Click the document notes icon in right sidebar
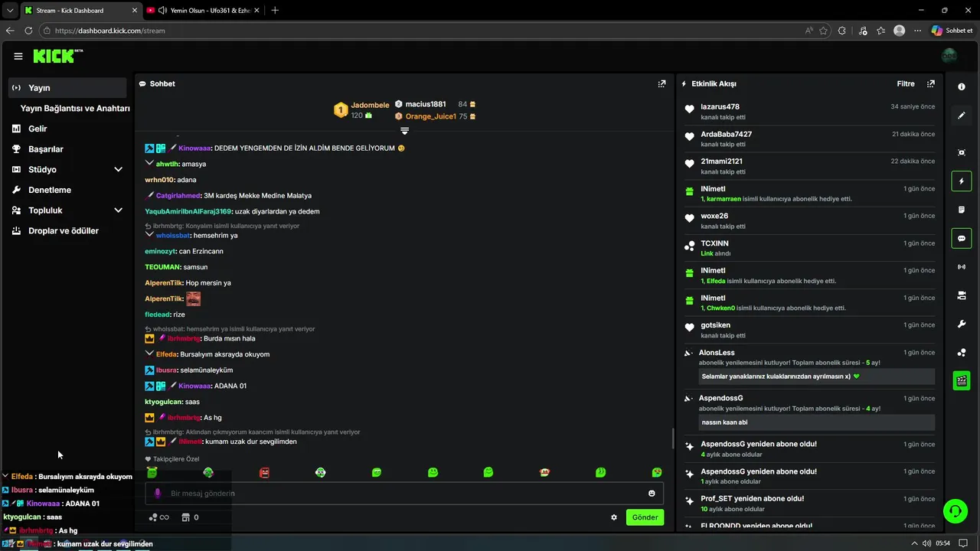Viewport: 980px width, 551px height. click(962, 210)
